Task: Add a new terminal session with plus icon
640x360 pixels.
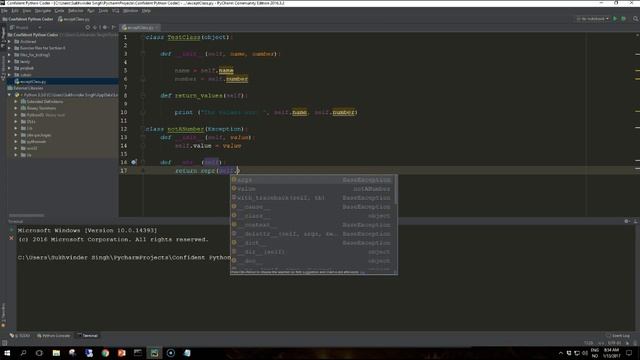Action: [11, 230]
